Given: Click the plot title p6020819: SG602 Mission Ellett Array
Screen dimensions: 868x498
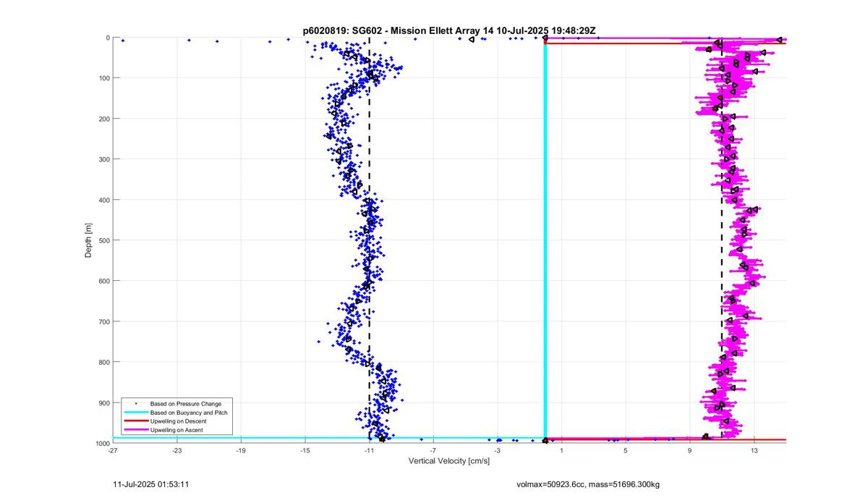Looking at the screenshot, I should click(x=449, y=30).
